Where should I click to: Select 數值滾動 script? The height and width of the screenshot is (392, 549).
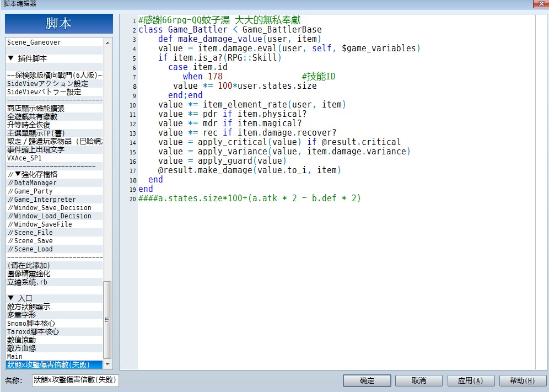click(54, 340)
